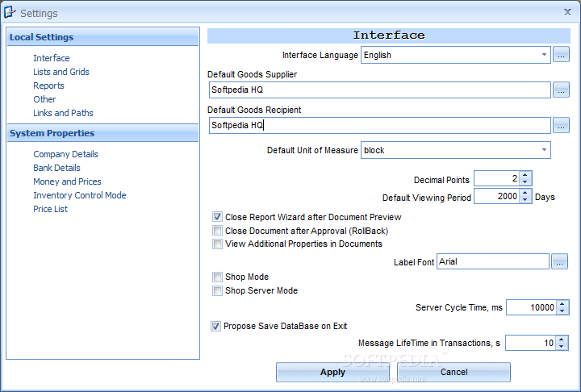
Task: Apply the settings changes
Action: 332,372
